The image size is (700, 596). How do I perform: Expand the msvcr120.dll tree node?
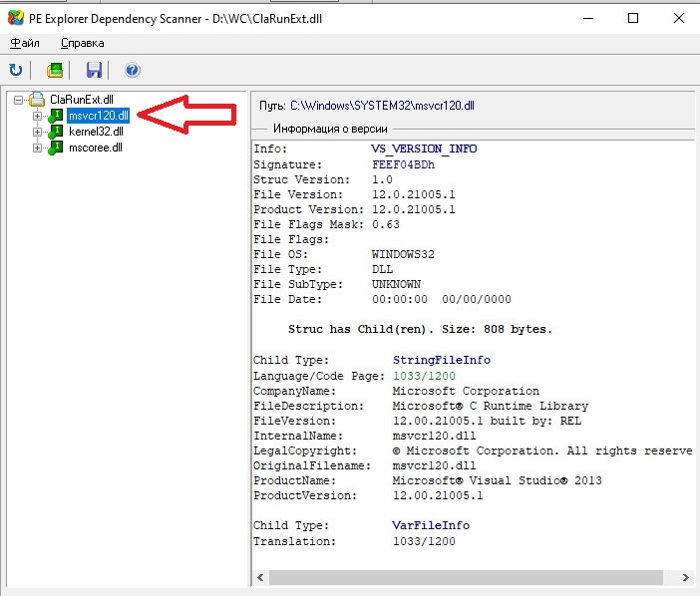point(38,116)
